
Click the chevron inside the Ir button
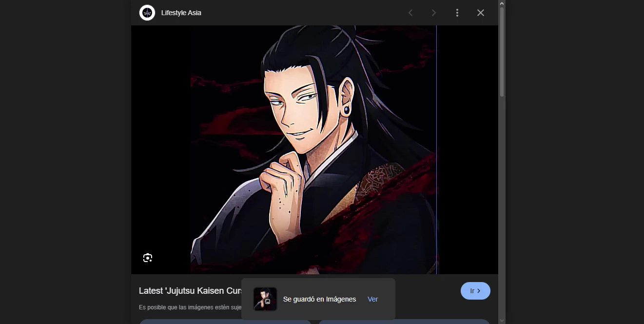[479, 291]
